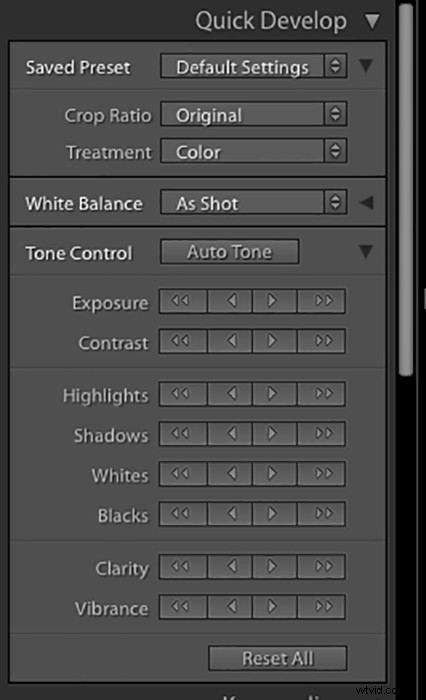Collapse the Quick Develop panel header triangle
The height and width of the screenshot is (700, 426).
tap(372, 21)
